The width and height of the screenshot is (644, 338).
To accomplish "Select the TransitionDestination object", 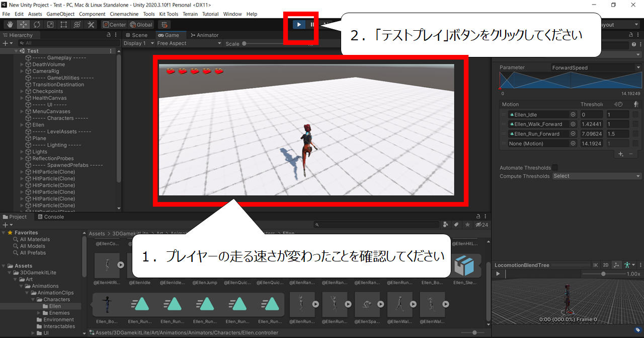I will click(x=58, y=85).
